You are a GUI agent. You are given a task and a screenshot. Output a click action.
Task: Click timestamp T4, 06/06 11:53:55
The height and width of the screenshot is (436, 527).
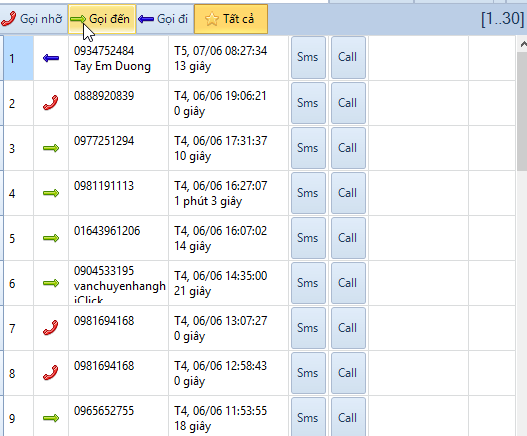coord(220,411)
